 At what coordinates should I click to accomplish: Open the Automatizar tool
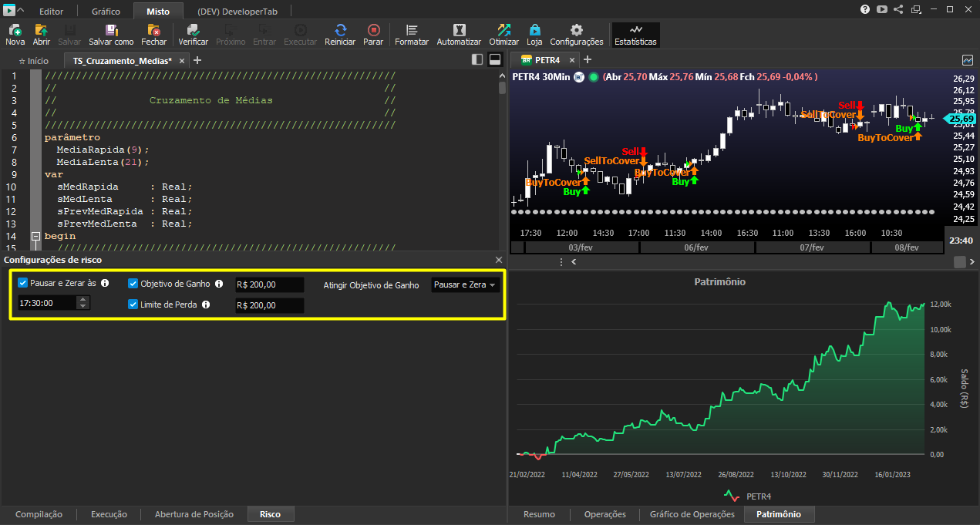(459, 35)
